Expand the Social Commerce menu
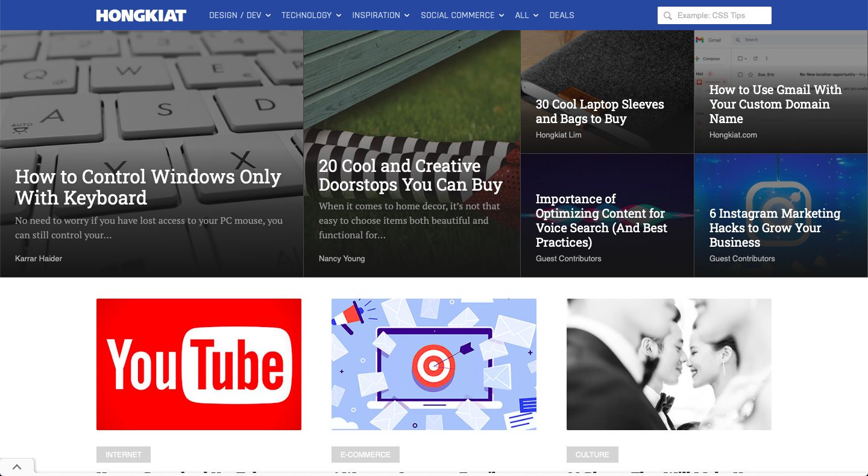 click(462, 15)
